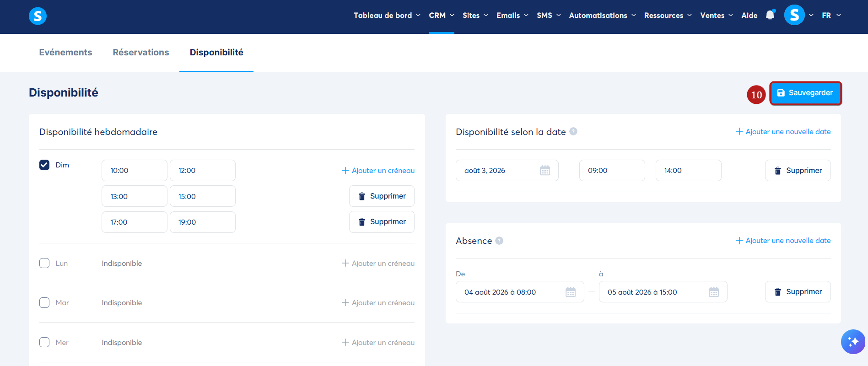Open calendar icon for 05 août 2026 field
868x366 pixels.
[714, 292]
